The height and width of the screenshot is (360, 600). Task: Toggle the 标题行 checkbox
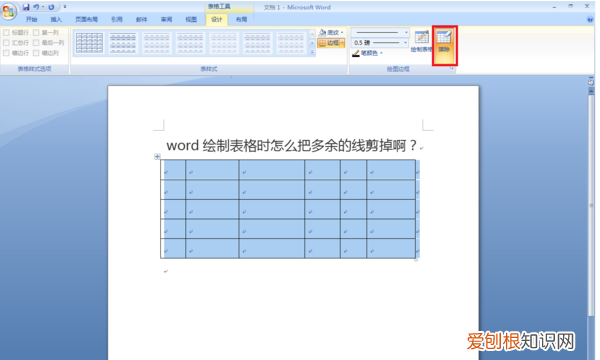click(x=6, y=33)
